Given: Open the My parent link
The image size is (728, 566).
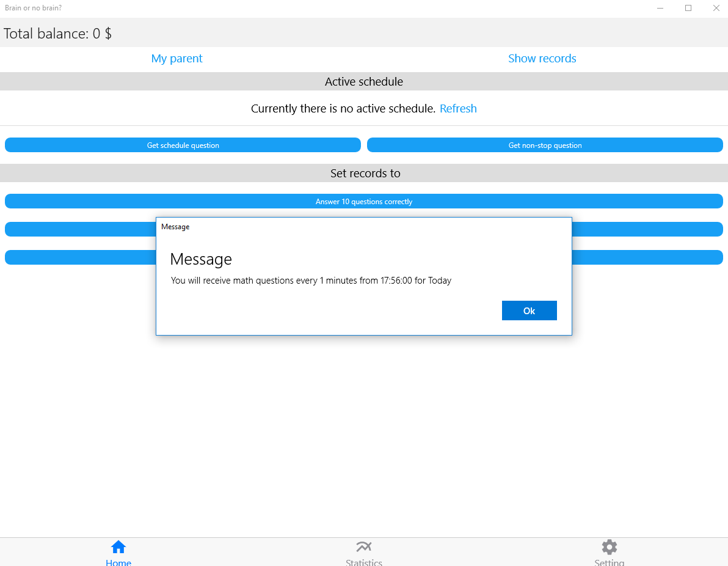Looking at the screenshot, I should point(177,59).
